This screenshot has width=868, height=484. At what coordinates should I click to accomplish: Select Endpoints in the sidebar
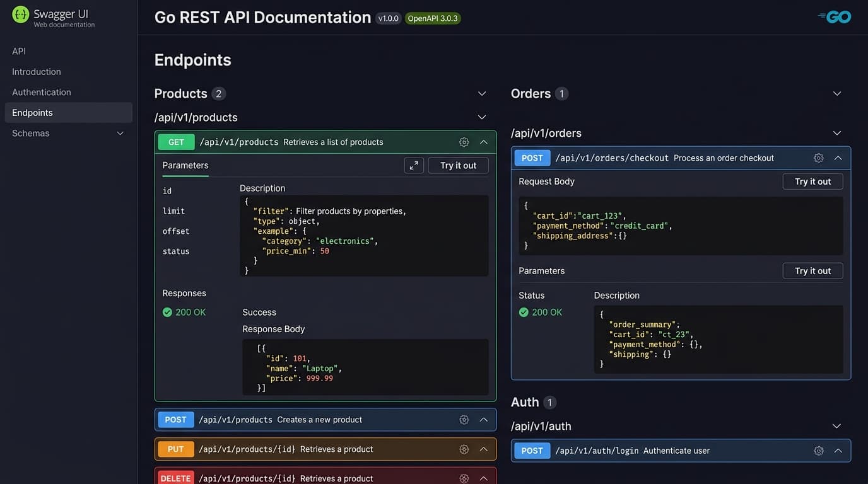click(69, 113)
